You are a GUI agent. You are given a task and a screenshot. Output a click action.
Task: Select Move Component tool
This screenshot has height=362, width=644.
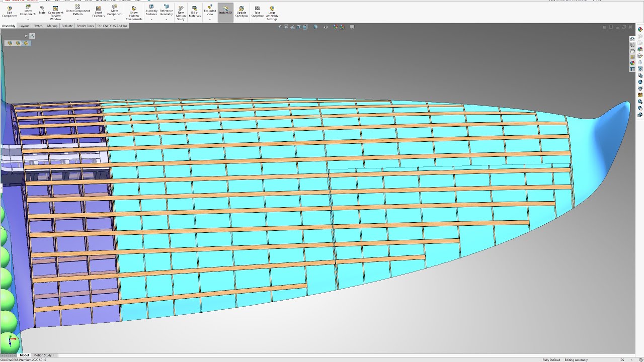tap(115, 11)
